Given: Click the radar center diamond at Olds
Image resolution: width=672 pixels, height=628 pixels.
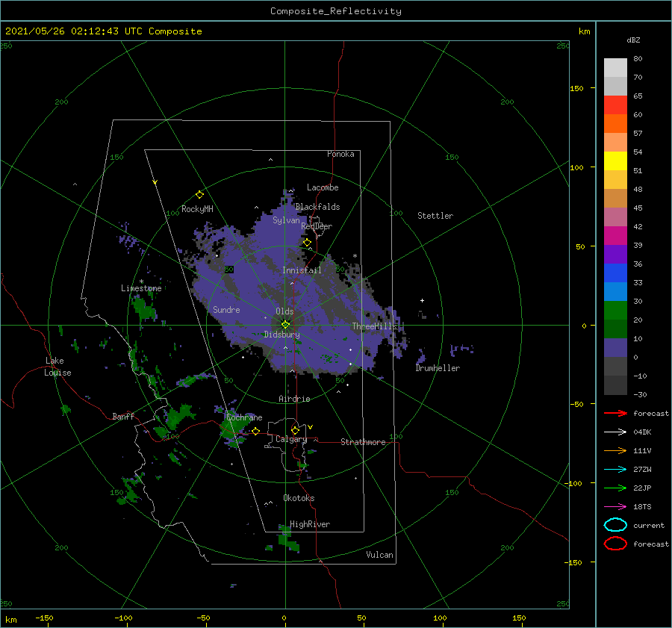Looking at the screenshot, I should (285, 325).
